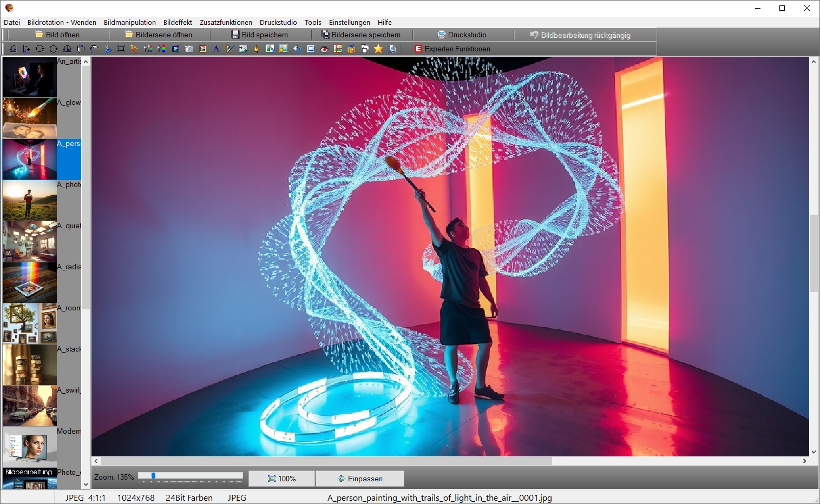This screenshot has height=504, width=820.
Task: Select the text tool 'A' icon
Action: pos(216,49)
